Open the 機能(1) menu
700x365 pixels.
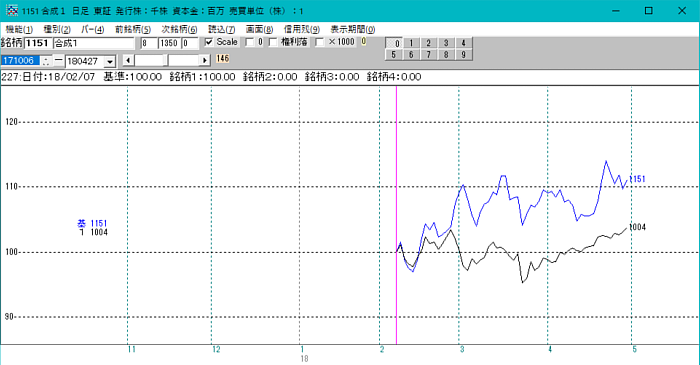tap(19, 29)
